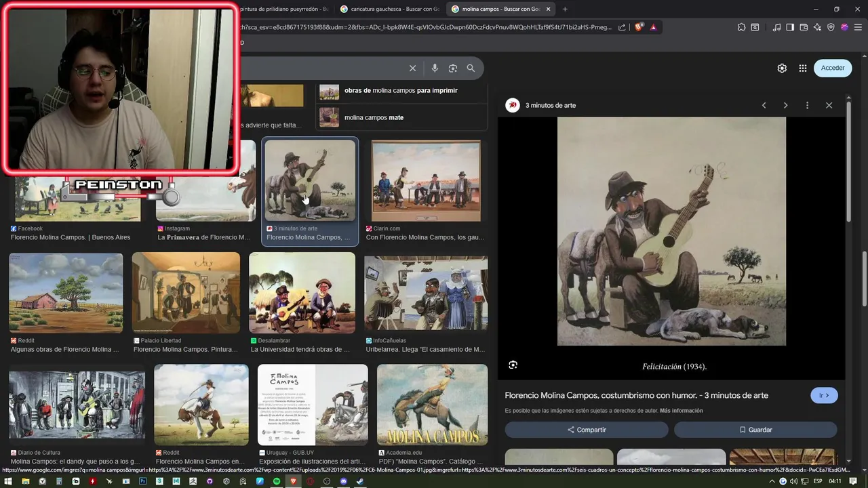Expand the system tray hidden icons arrow

[x=774, y=481]
